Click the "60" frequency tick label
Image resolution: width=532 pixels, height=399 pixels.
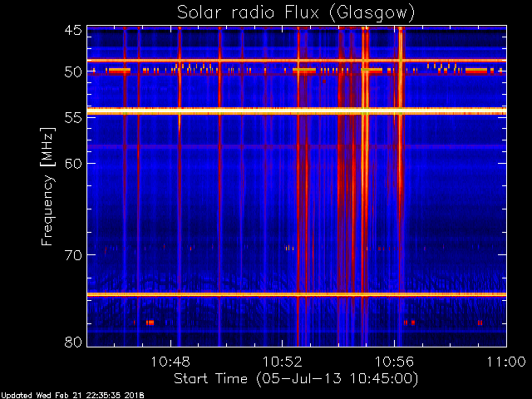[x=73, y=163]
